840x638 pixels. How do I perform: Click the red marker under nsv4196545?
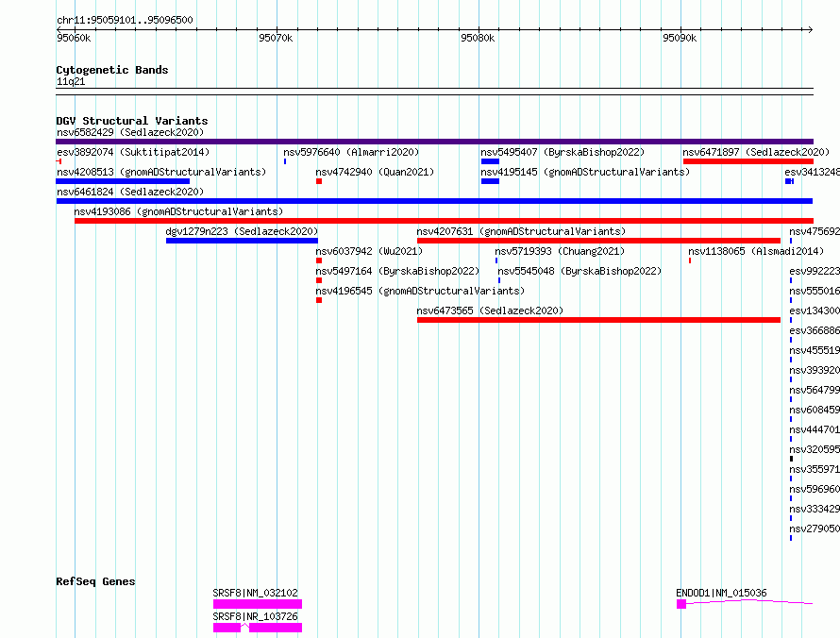tap(319, 300)
